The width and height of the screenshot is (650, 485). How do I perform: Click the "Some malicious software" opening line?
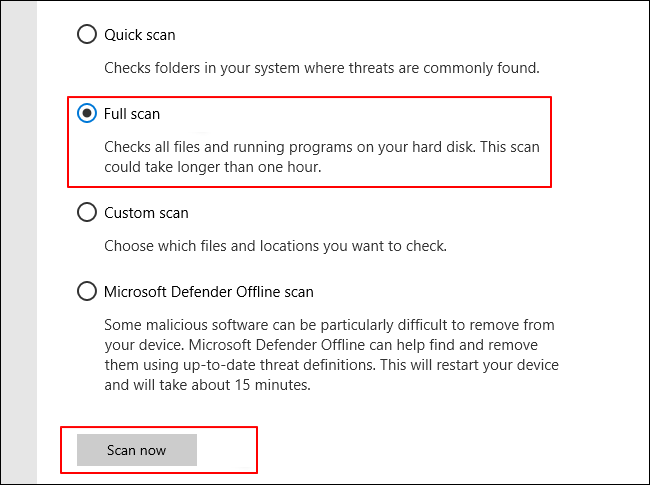[x=330, y=325]
